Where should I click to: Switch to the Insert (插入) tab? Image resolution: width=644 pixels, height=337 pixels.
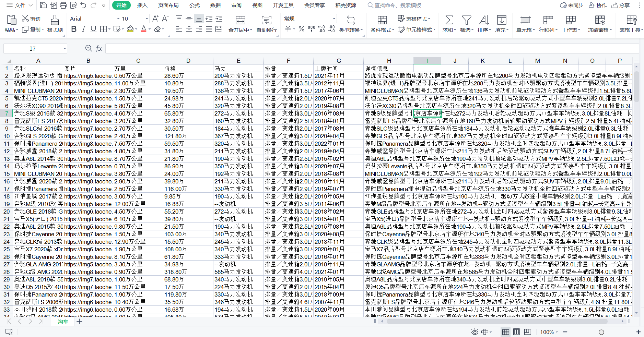[x=142, y=5]
